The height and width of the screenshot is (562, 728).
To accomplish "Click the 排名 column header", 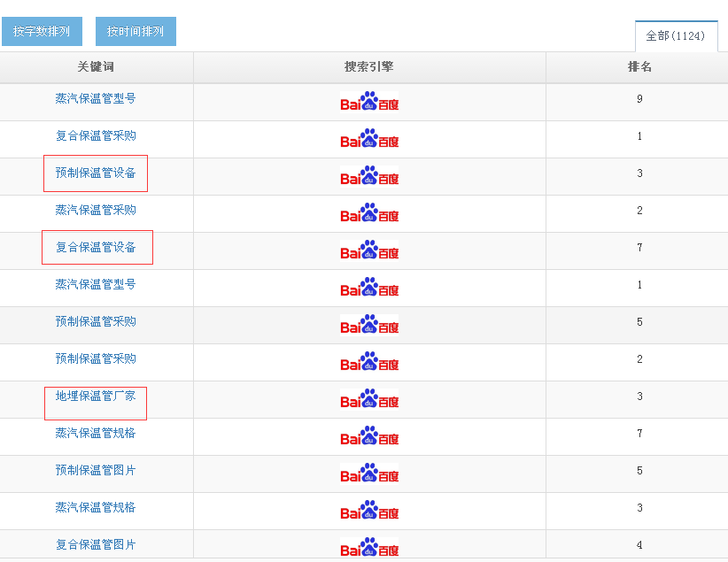I will coord(639,67).
